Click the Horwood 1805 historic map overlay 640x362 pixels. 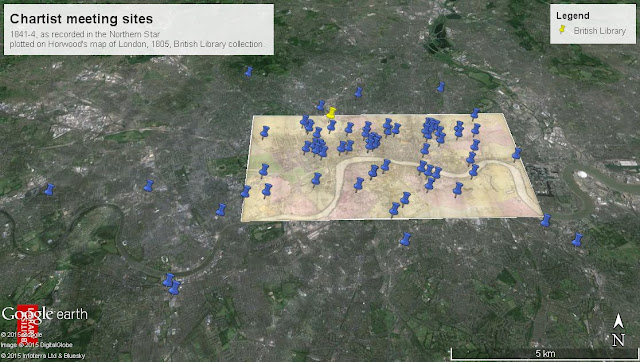click(x=392, y=168)
